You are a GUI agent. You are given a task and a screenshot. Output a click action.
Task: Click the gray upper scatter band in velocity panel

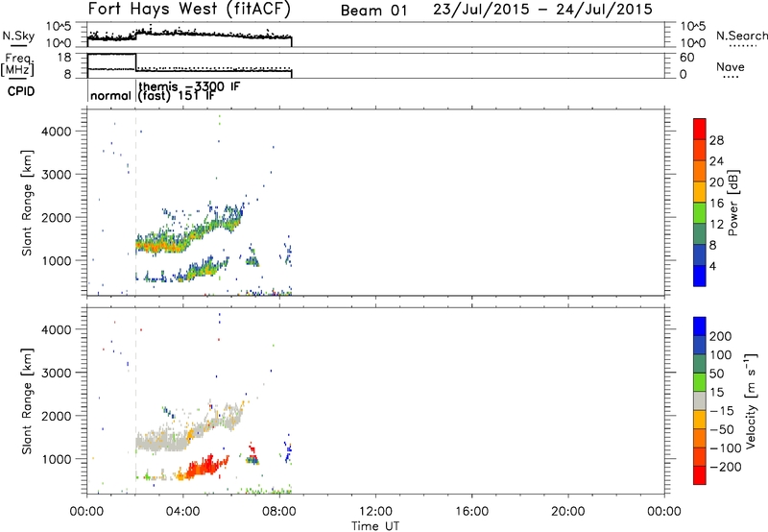coord(159,443)
